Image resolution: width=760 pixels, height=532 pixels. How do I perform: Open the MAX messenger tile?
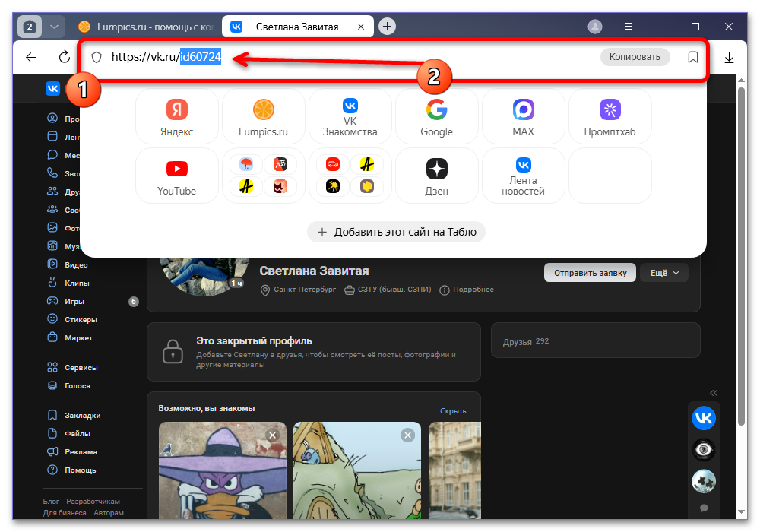524,117
